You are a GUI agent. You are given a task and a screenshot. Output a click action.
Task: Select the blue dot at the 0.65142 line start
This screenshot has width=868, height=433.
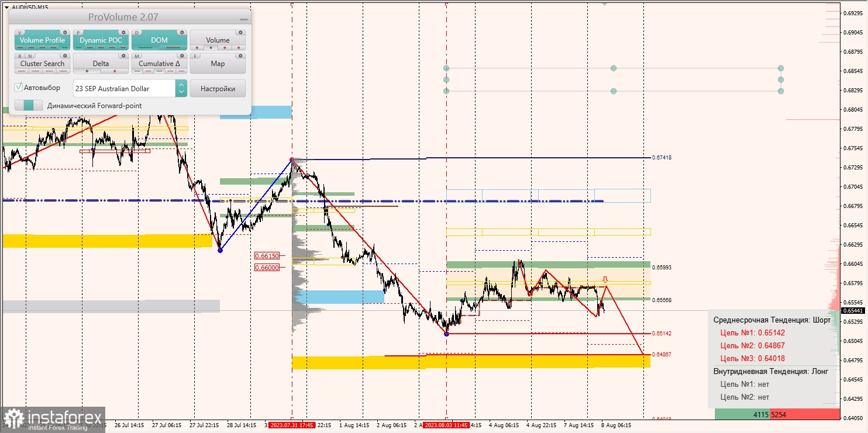click(447, 334)
